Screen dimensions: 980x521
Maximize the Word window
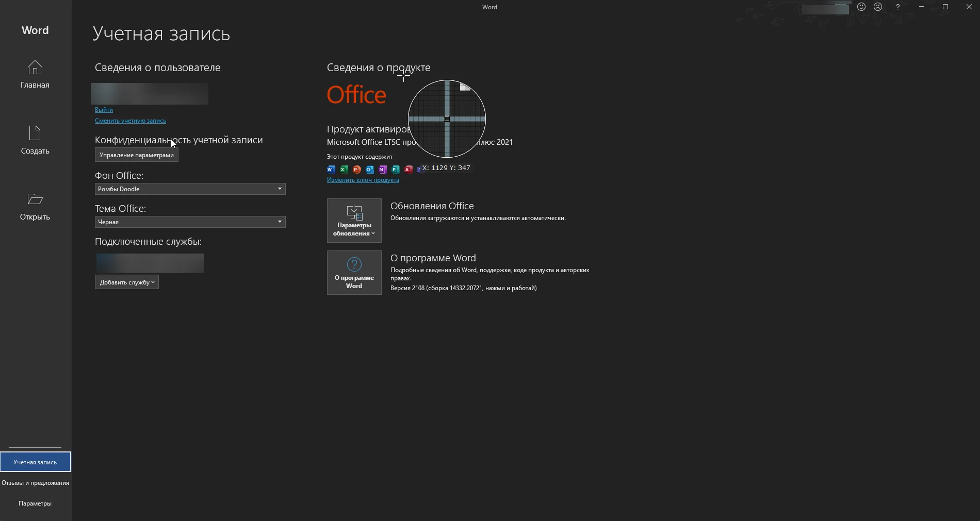[x=945, y=7]
